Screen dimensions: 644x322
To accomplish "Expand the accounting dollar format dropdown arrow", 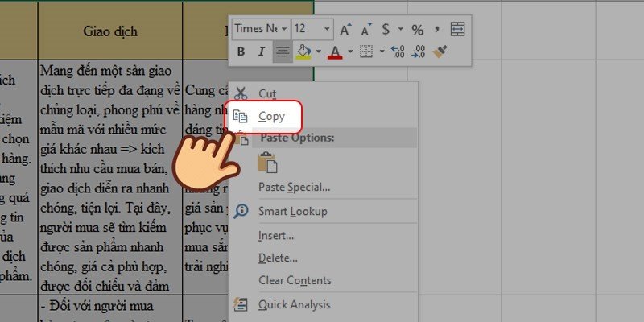I will 399,30.
